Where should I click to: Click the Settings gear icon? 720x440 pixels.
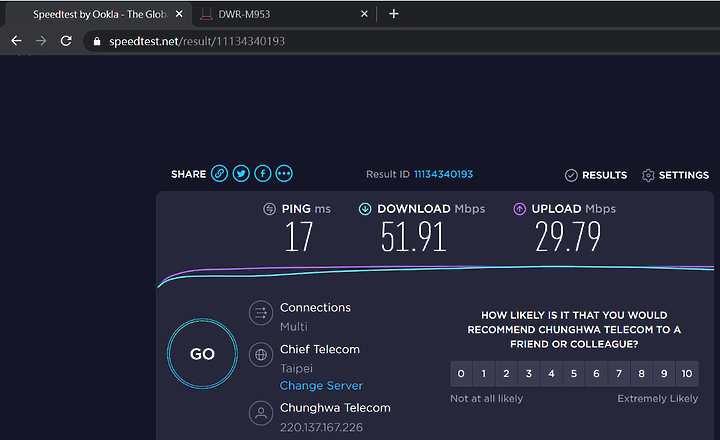click(648, 175)
